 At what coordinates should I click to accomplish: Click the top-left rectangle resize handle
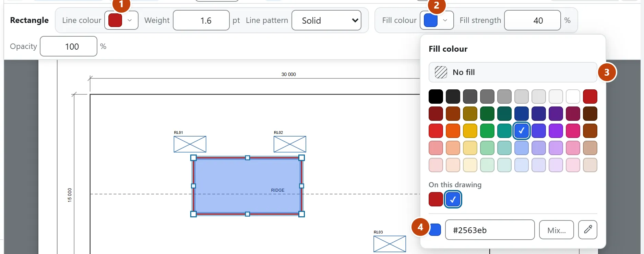193,158
